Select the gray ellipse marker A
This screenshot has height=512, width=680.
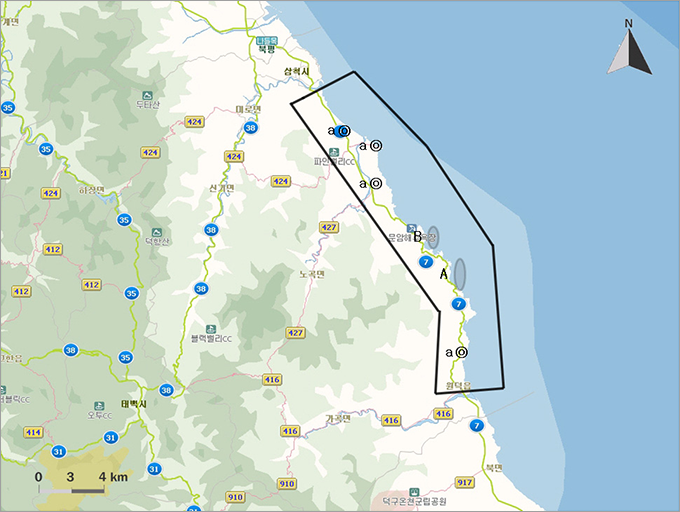460,272
